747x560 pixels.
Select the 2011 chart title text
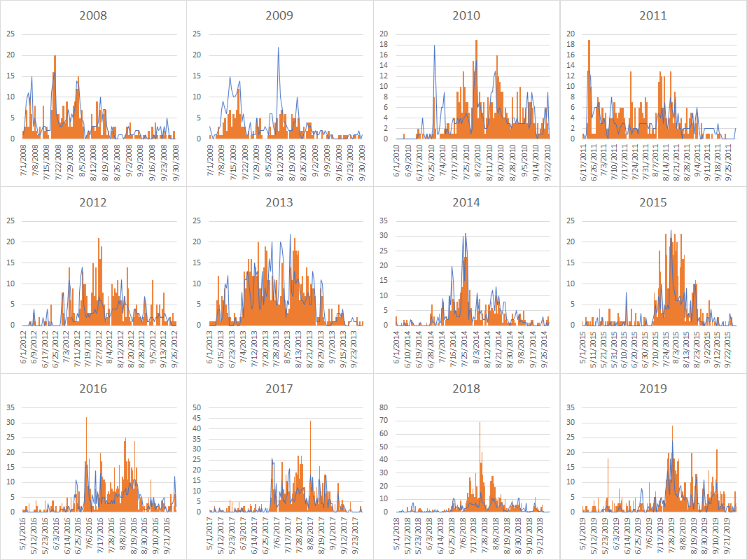652,15
